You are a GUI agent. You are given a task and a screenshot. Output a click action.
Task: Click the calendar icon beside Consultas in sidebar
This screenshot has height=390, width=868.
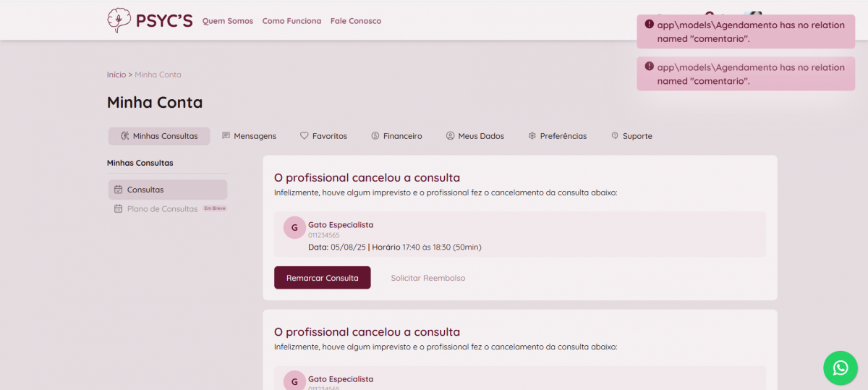click(119, 190)
